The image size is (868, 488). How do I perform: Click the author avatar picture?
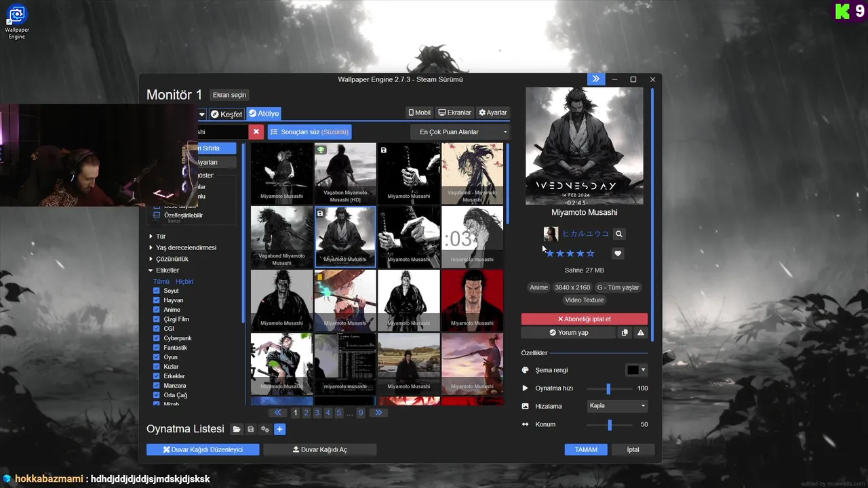coord(551,234)
